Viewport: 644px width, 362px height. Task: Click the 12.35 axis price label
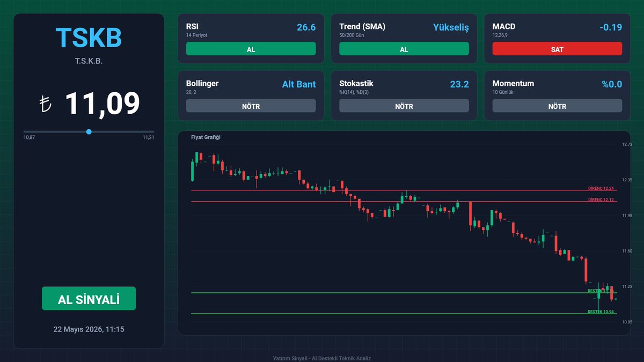[x=627, y=180]
